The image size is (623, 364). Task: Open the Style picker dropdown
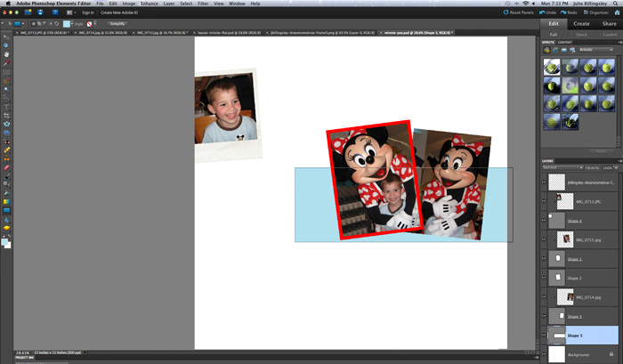pyautogui.click(x=95, y=24)
